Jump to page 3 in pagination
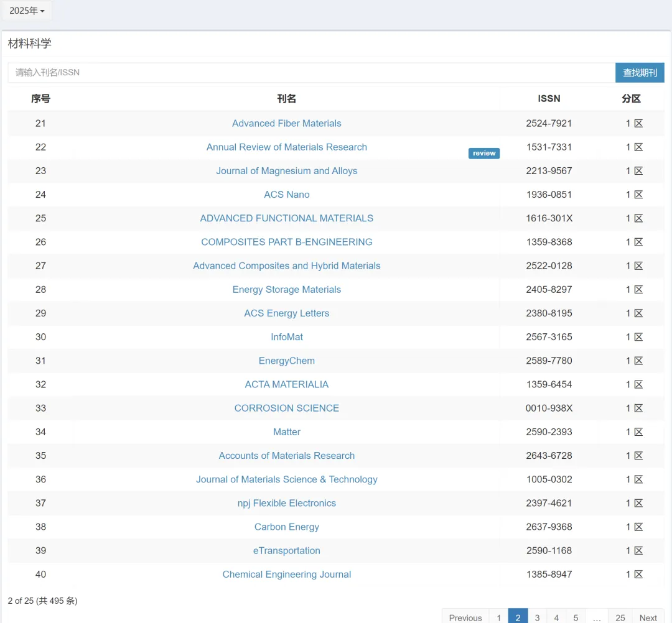 [537, 617]
